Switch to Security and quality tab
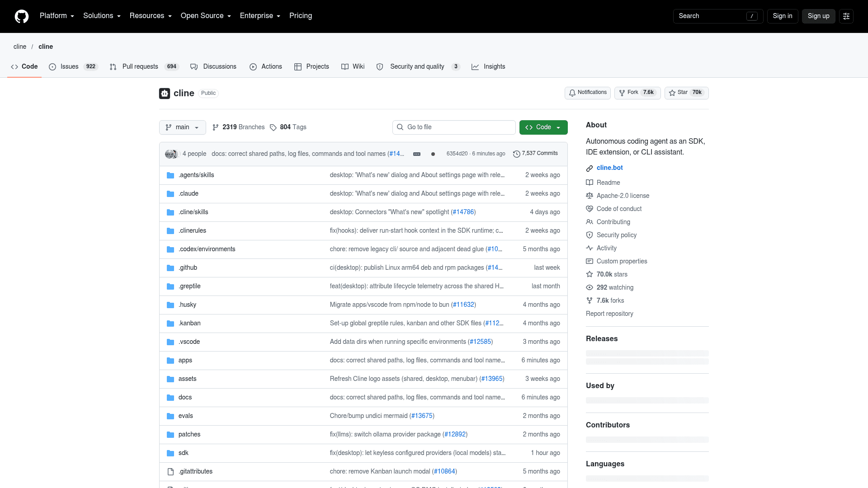This screenshot has height=488, width=868. pyautogui.click(x=418, y=67)
